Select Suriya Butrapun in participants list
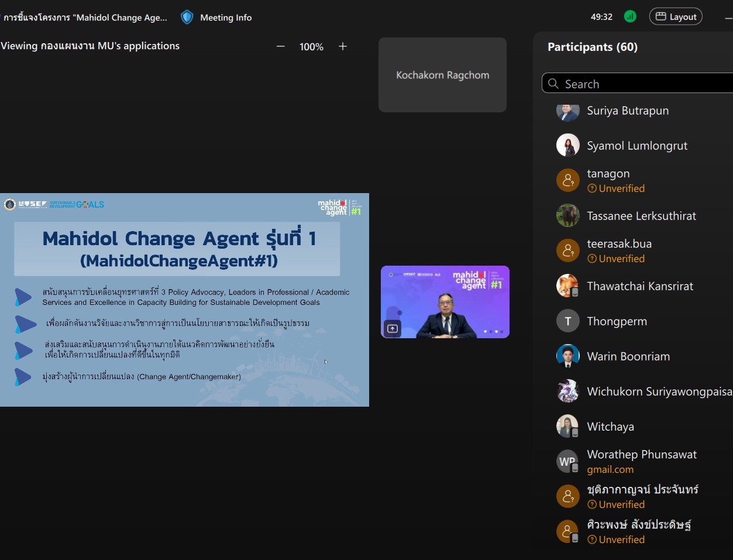The image size is (733, 560). click(628, 111)
